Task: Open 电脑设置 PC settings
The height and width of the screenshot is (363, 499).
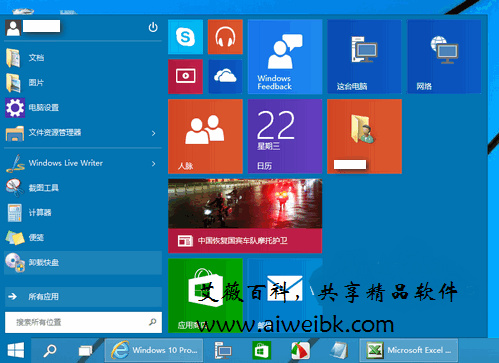Action: (83, 108)
